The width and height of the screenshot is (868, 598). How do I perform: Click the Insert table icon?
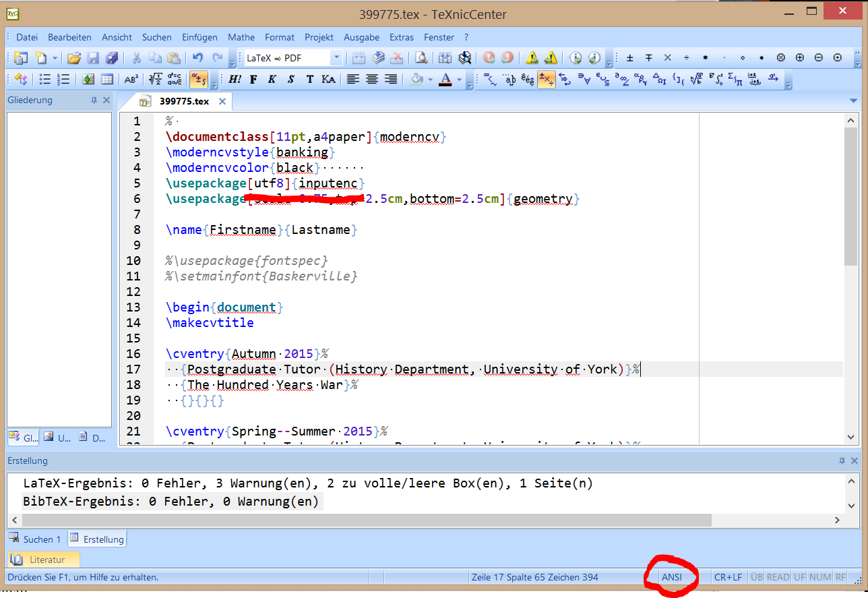107,80
